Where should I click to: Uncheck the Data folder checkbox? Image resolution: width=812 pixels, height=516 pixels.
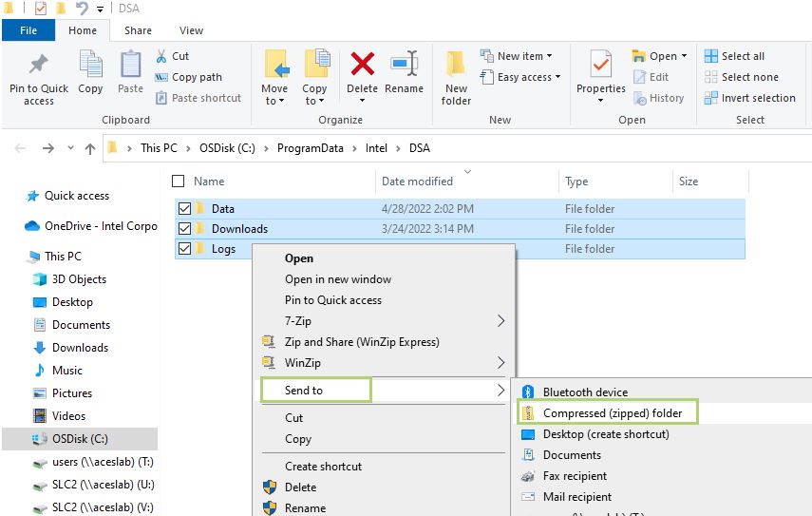(184, 208)
